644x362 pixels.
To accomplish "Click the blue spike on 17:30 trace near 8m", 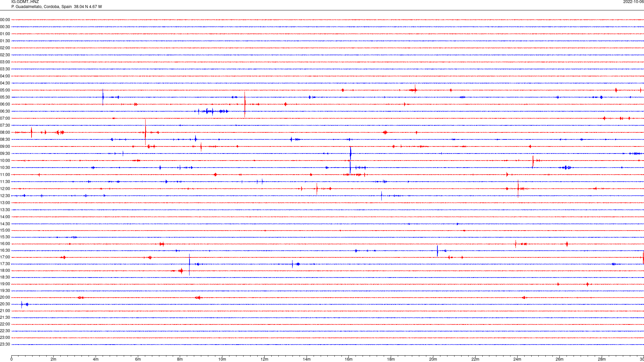I will tap(189, 264).
